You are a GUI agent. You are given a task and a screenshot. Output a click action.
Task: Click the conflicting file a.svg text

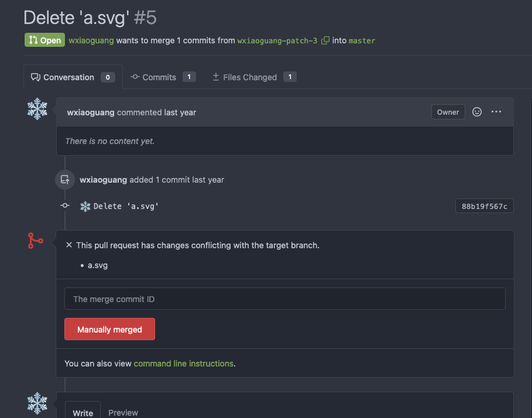tap(98, 265)
